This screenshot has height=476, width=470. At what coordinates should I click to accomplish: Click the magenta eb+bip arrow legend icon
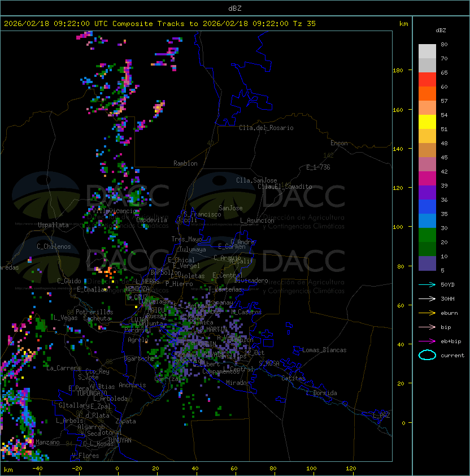[x=427, y=341]
